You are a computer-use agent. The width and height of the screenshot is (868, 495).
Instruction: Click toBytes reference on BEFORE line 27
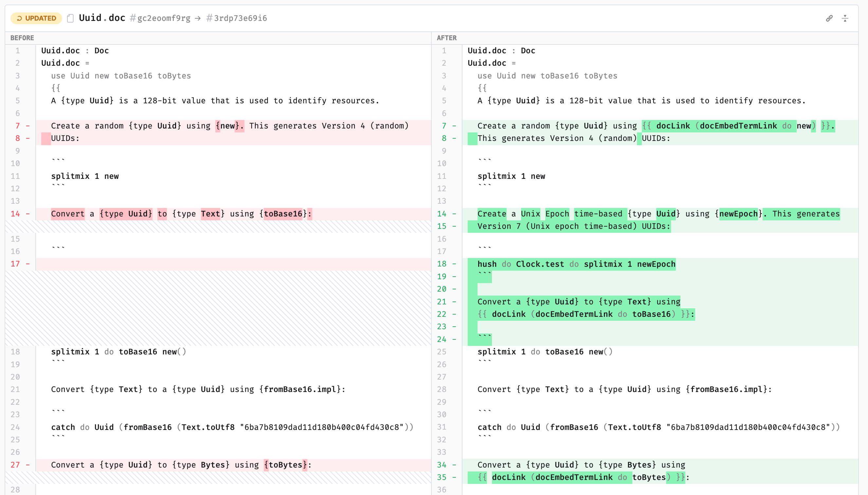pyautogui.click(x=285, y=465)
